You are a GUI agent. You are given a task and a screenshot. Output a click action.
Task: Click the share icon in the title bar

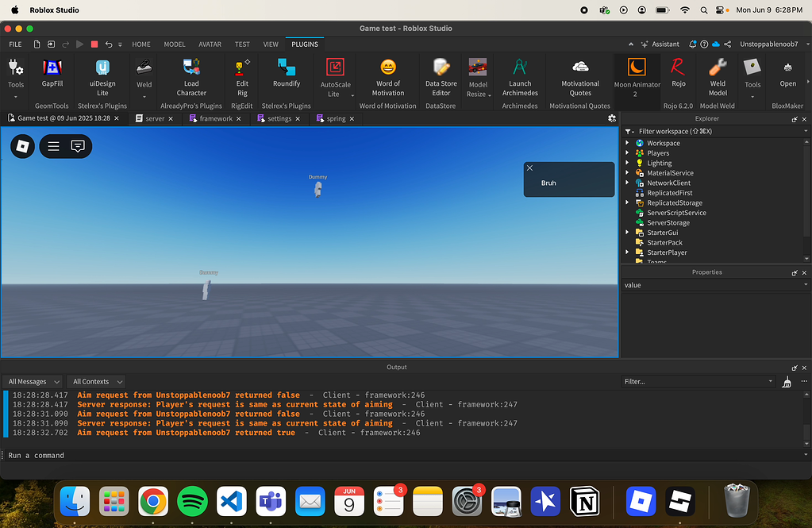(x=728, y=44)
